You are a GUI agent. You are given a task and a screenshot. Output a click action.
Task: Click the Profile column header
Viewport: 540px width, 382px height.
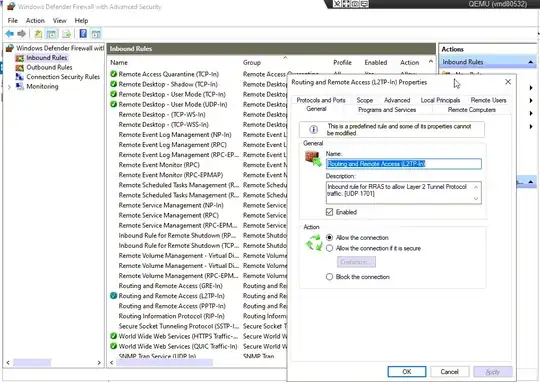tap(343, 63)
